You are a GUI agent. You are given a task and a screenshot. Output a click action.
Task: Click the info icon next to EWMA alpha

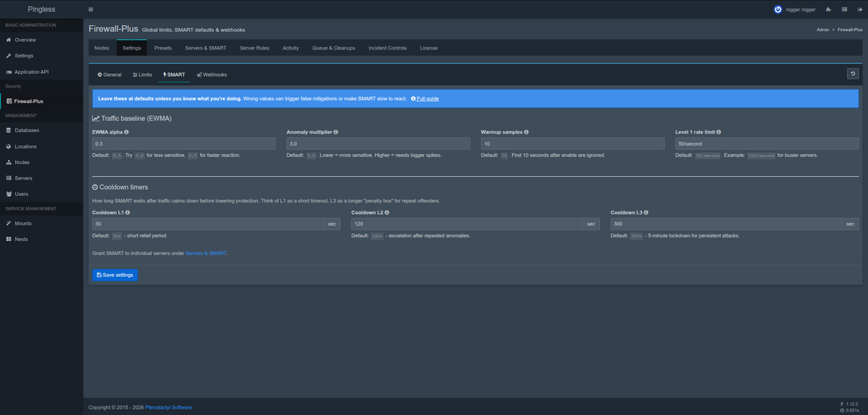(x=126, y=132)
